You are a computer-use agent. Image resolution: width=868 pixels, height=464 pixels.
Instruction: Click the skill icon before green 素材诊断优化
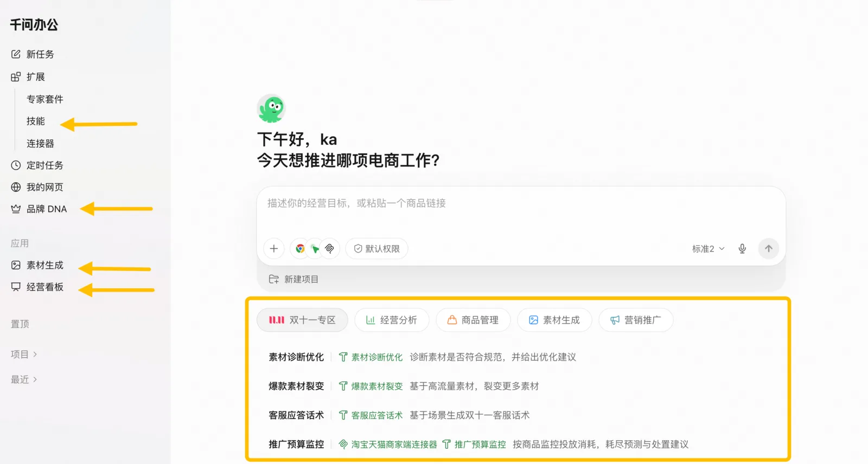click(x=343, y=357)
